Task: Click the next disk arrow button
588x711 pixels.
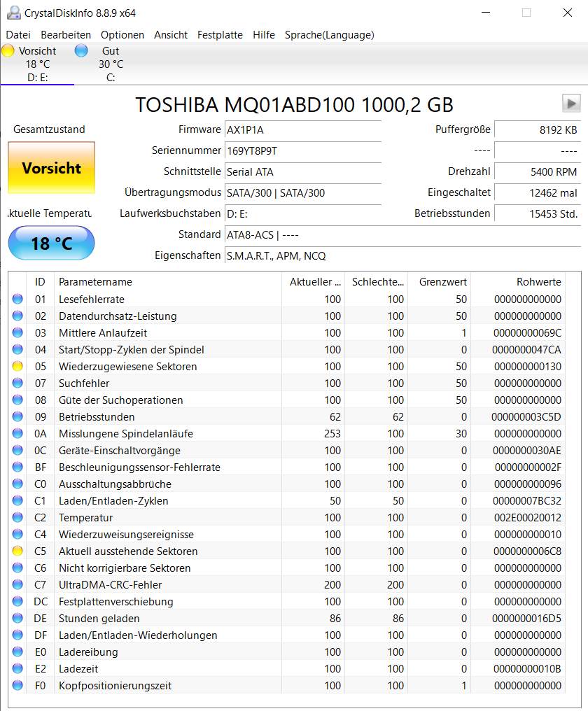Action: click(571, 104)
